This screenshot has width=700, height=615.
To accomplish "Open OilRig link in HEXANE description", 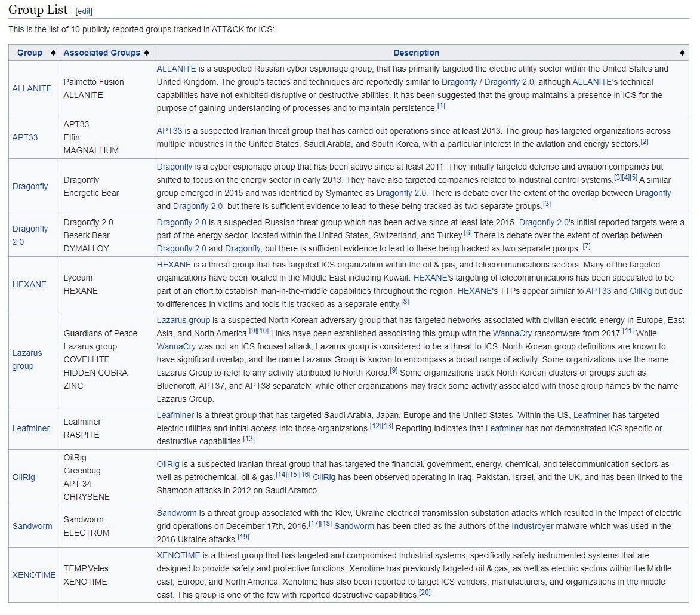I will click(641, 291).
